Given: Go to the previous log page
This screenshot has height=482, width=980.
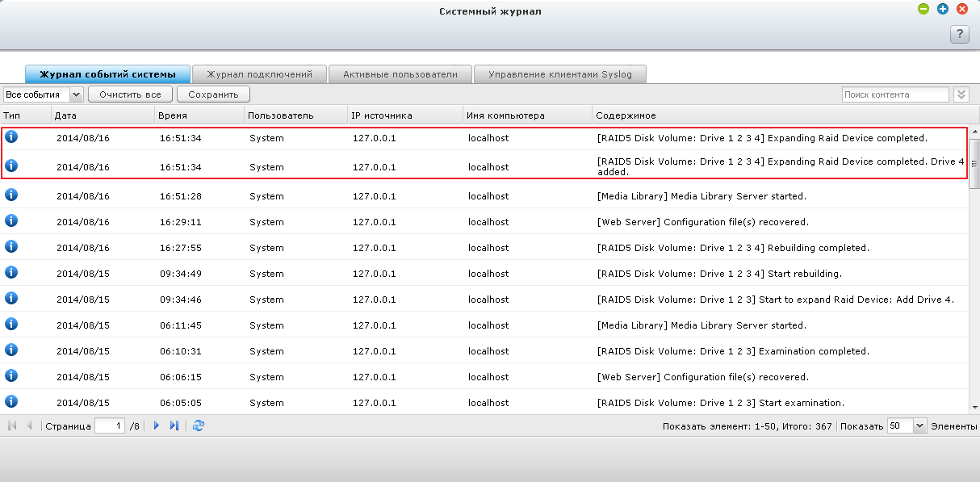Looking at the screenshot, I should pos(30,425).
